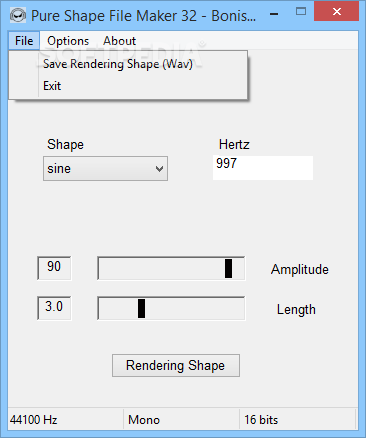Click the 16 bits status bar panel
Image resolution: width=366 pixels, height=438 pixels.
(x=297, y=420)
